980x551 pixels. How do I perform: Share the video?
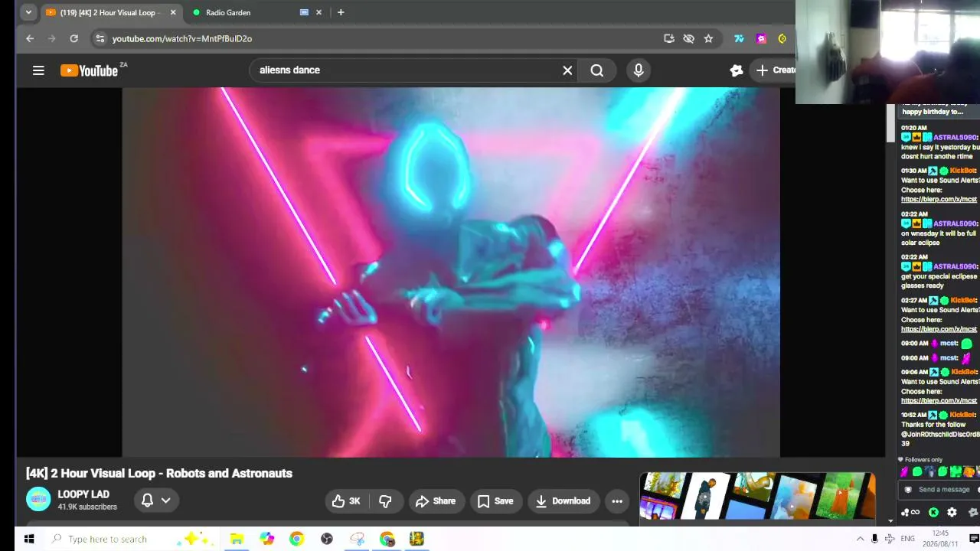436,501
